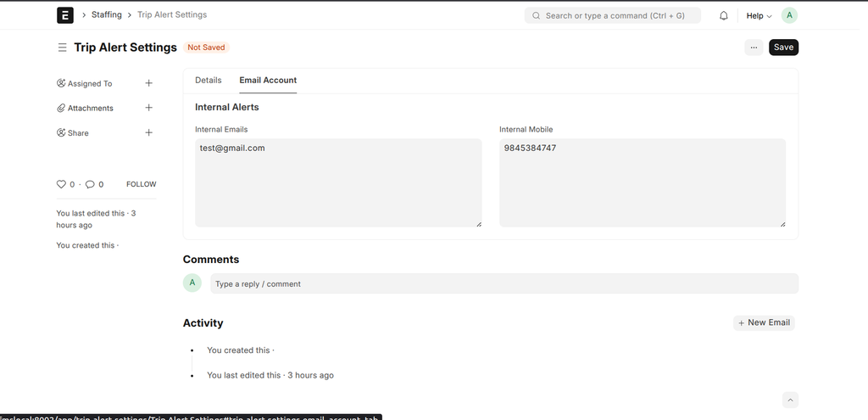Navigate to Staffing breadcrumb
This screenshot has height=420, width=868.
(106, 15)
